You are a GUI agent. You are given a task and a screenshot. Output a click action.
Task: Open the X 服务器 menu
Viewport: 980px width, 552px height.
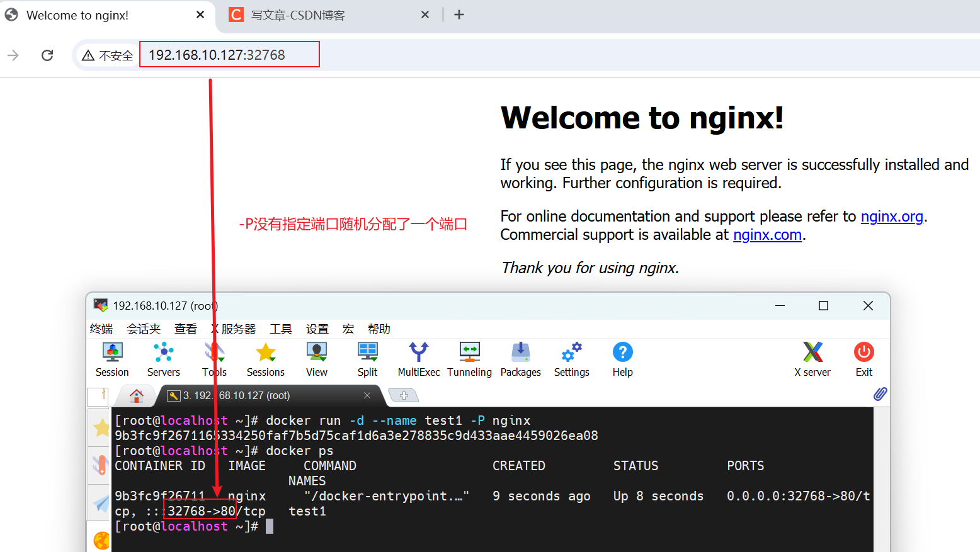click(x=234, y=329)
